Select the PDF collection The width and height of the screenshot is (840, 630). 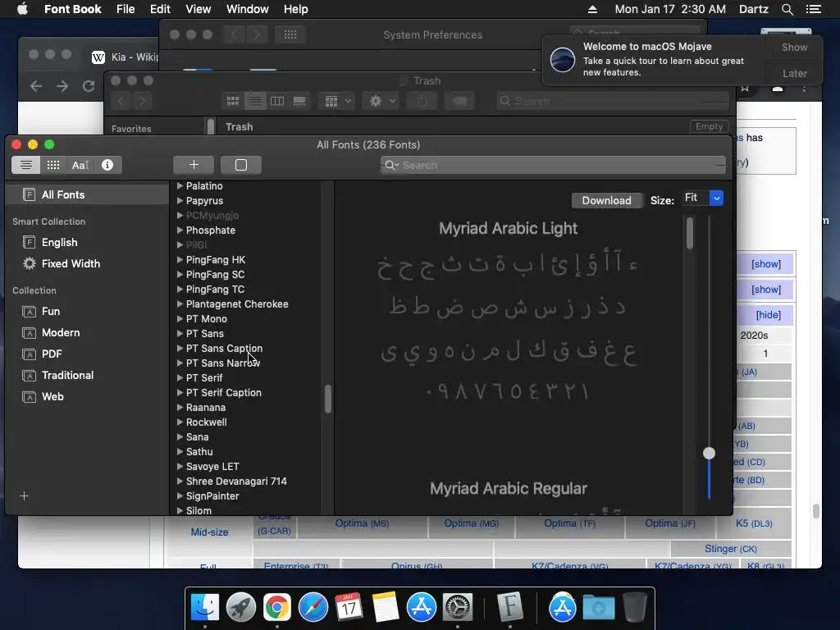click(x=52, y=354)
